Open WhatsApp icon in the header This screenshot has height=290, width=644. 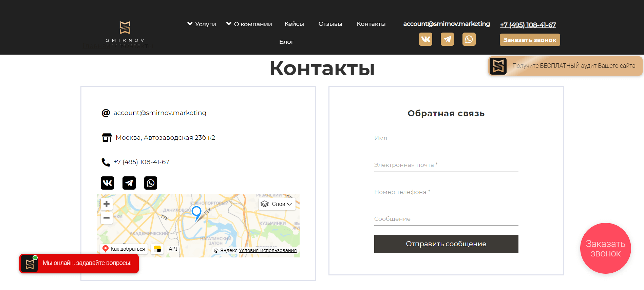(x=469, y=39)
